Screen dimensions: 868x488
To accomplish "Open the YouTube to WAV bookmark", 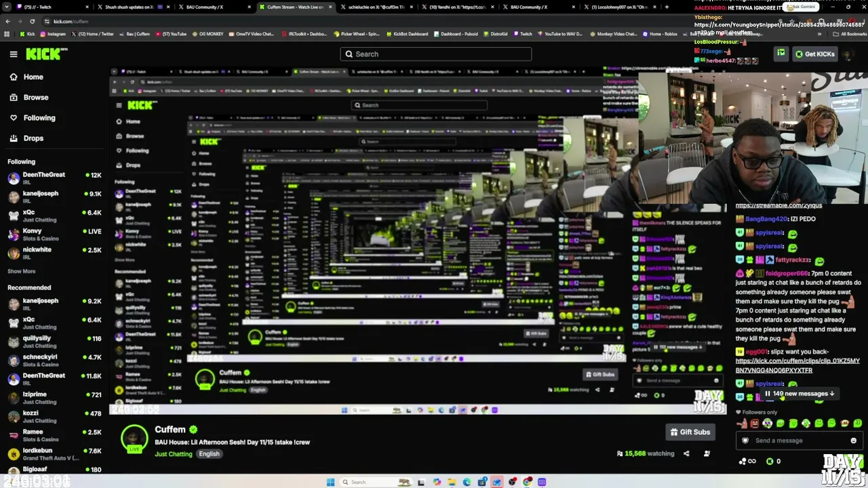I will 561,34.
